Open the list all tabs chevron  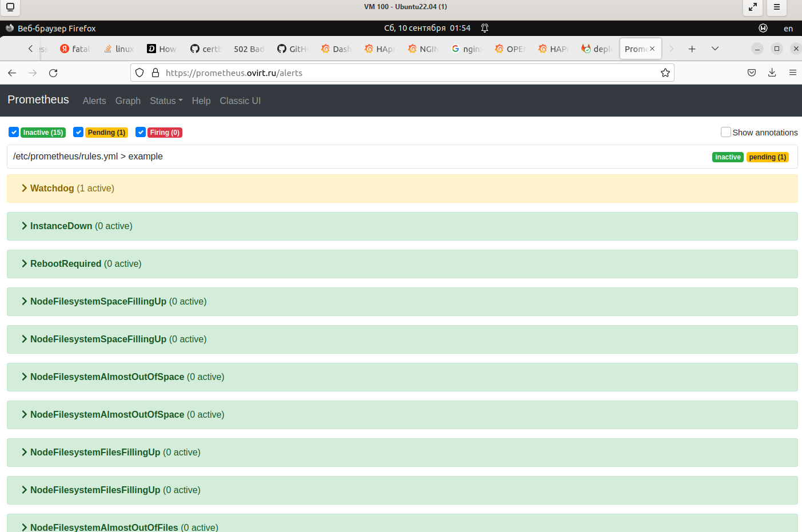tap(715, 49)
